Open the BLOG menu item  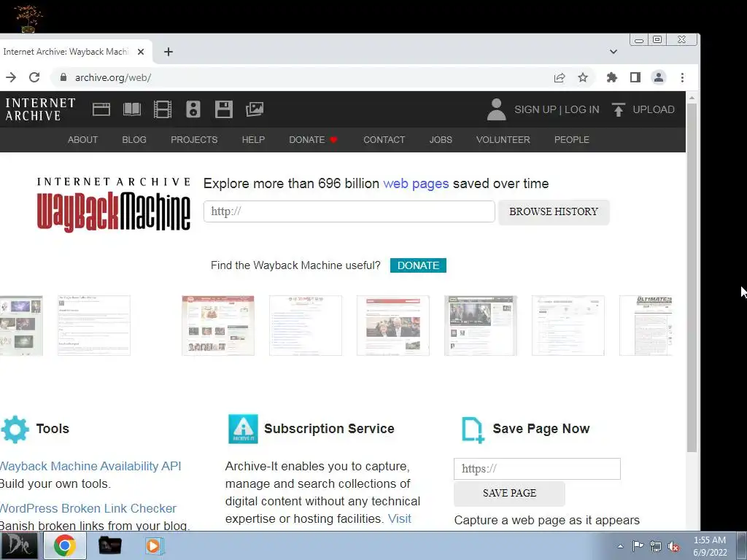pos(134,139)
